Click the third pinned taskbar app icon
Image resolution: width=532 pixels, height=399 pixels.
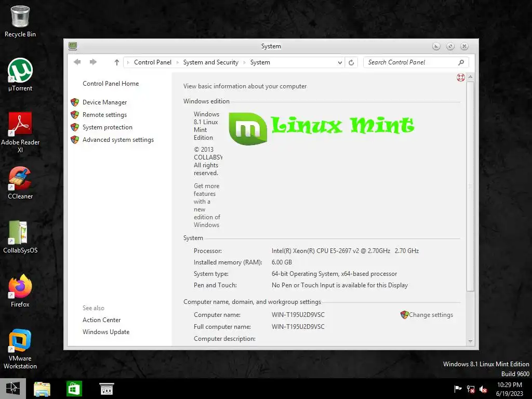point(107,389)
